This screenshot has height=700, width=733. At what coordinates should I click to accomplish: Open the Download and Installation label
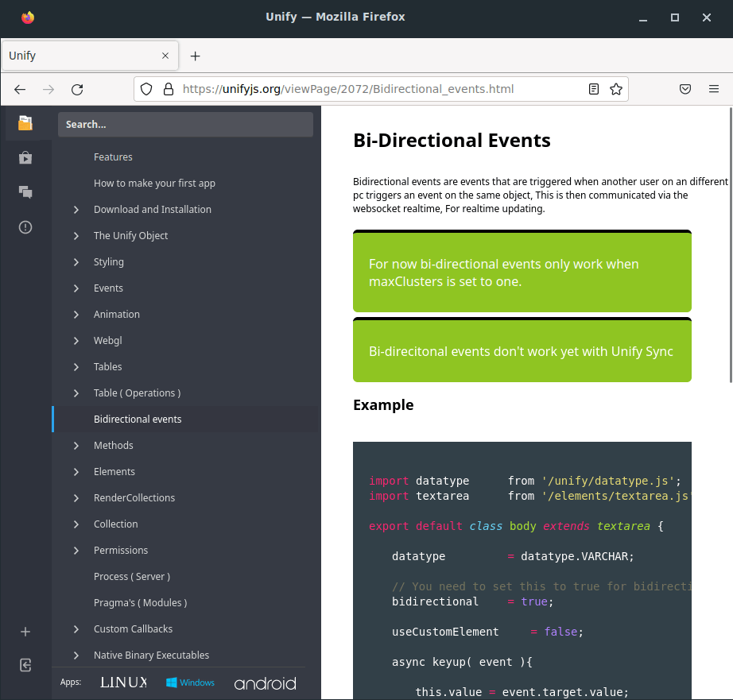tap(153, 209)
